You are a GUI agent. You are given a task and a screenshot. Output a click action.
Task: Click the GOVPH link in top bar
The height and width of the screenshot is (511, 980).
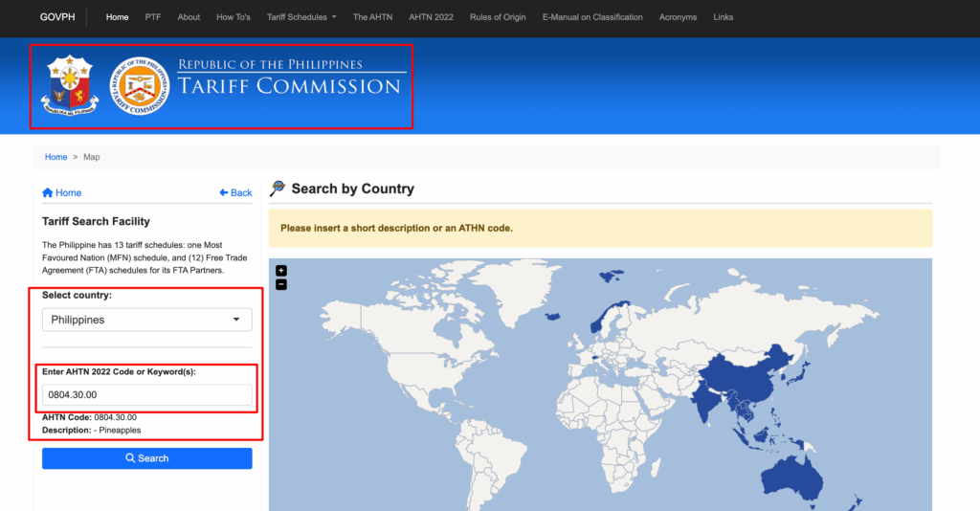point(56,17)
